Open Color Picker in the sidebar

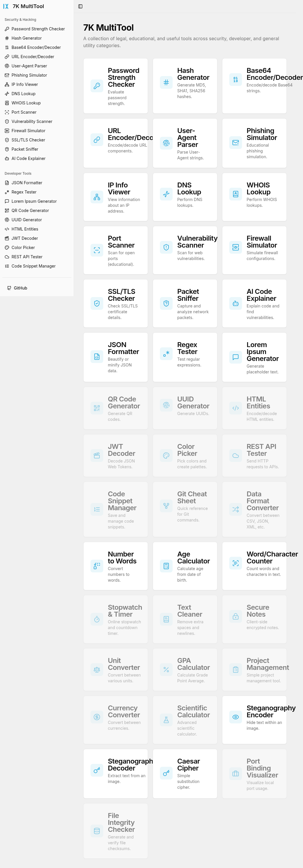pos(23,247)
